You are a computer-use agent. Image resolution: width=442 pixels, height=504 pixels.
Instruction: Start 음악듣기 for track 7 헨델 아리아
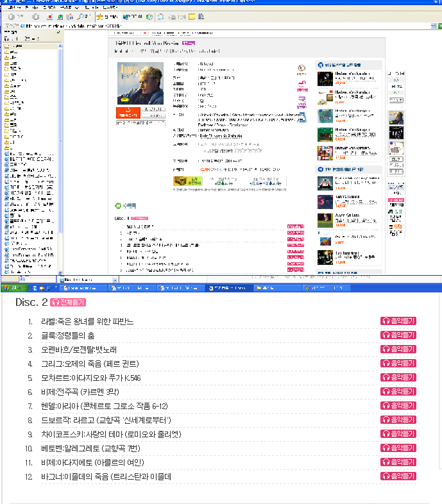click(x=398, y=405)
